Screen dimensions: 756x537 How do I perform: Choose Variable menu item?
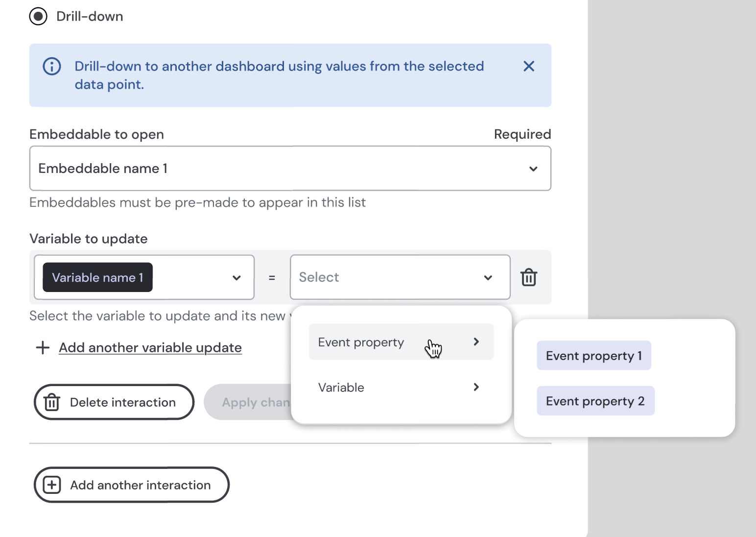(341, 388)
